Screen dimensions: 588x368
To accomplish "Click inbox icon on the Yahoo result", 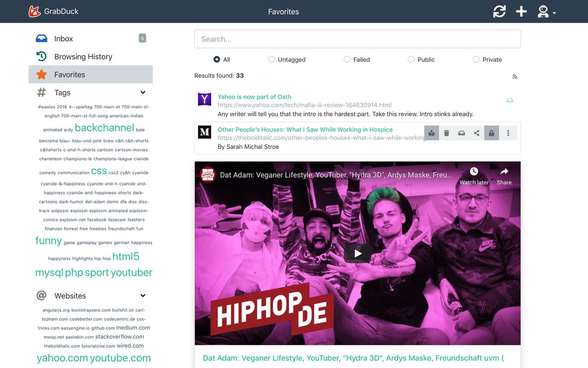I will pos(510,101).
